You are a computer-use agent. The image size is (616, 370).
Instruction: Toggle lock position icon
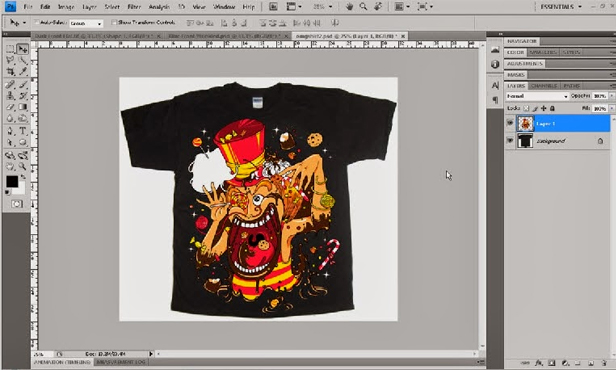click(x=544, y=108)
